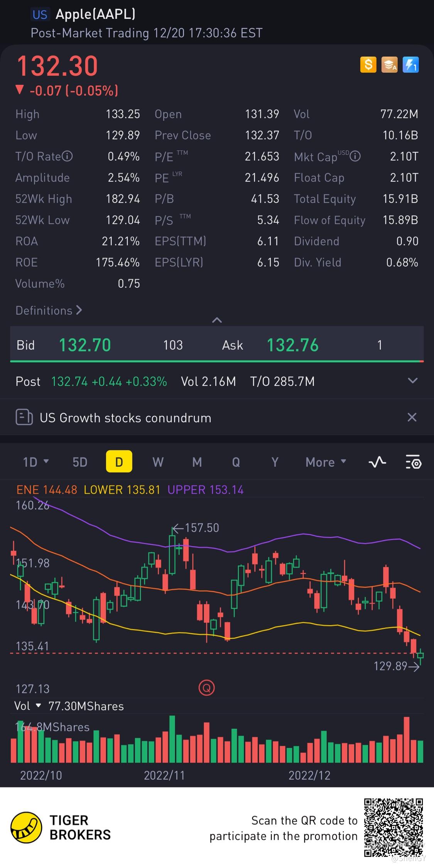Select the W weekly chart tab
Viewport: 434px width, 868px height.
[x=158, y=462]
